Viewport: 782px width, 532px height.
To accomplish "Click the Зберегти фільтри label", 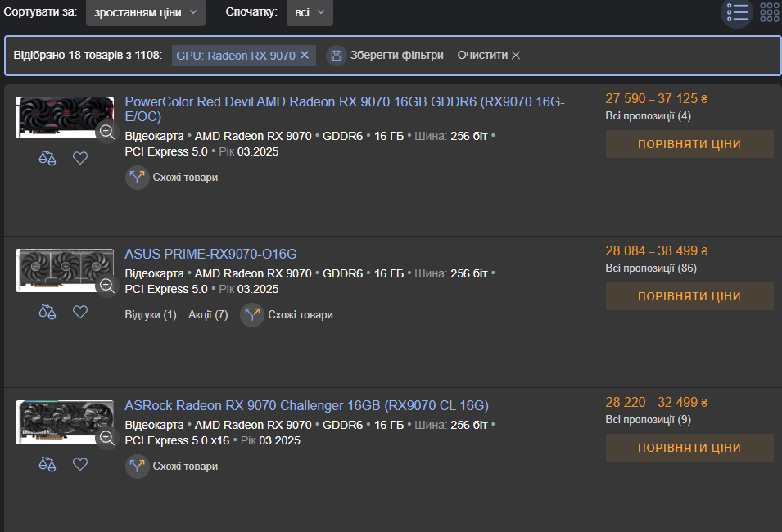I will (396, 56).
